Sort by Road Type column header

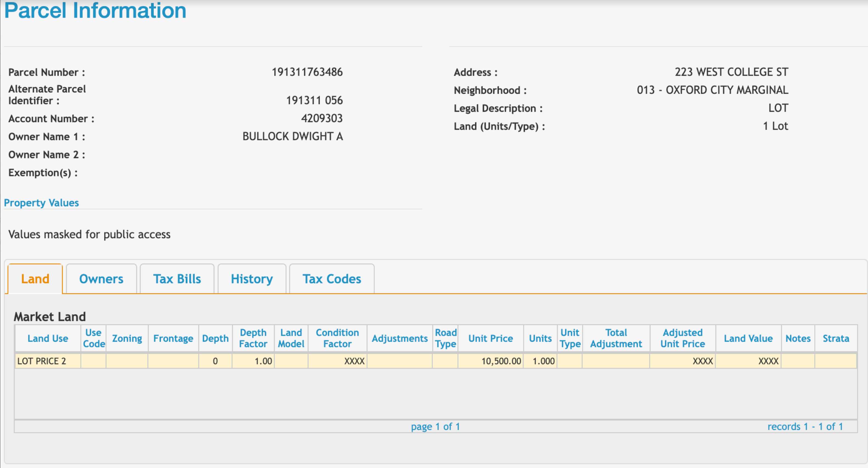pos(446,338)
